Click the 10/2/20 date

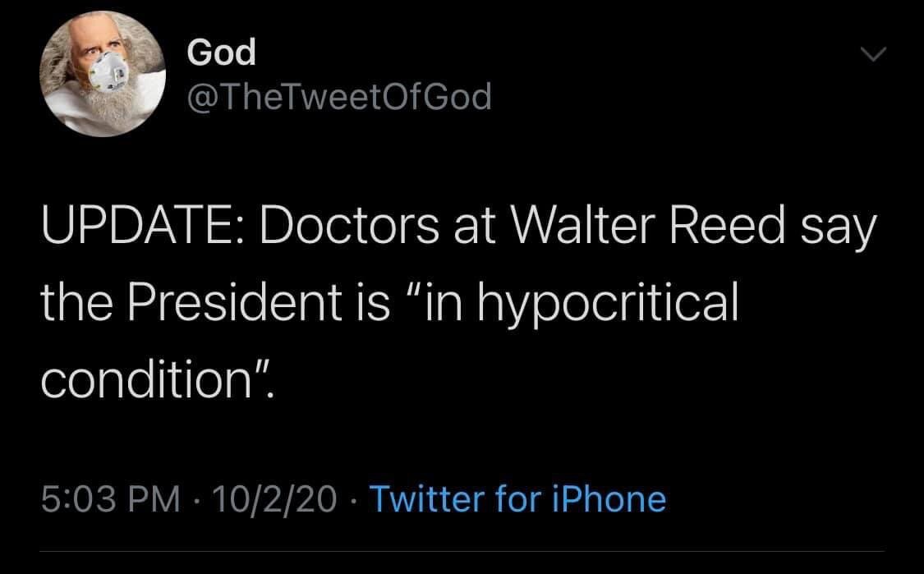tap(272, 498)
